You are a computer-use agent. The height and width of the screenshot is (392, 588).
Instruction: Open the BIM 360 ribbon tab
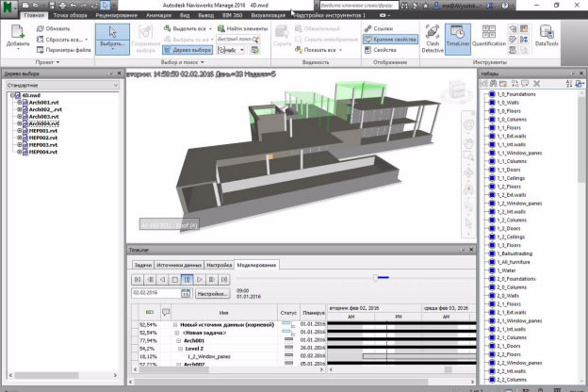pyautogui.click(x=233, y=15)
